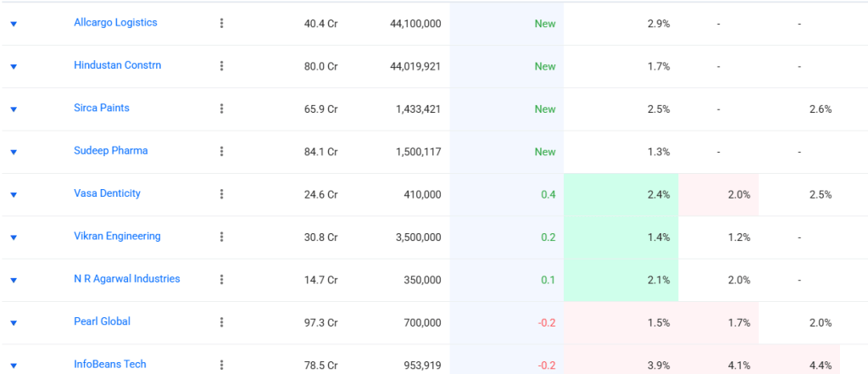
Task: Expand the Sirca Paints row arrow
Action: [14, 109]
